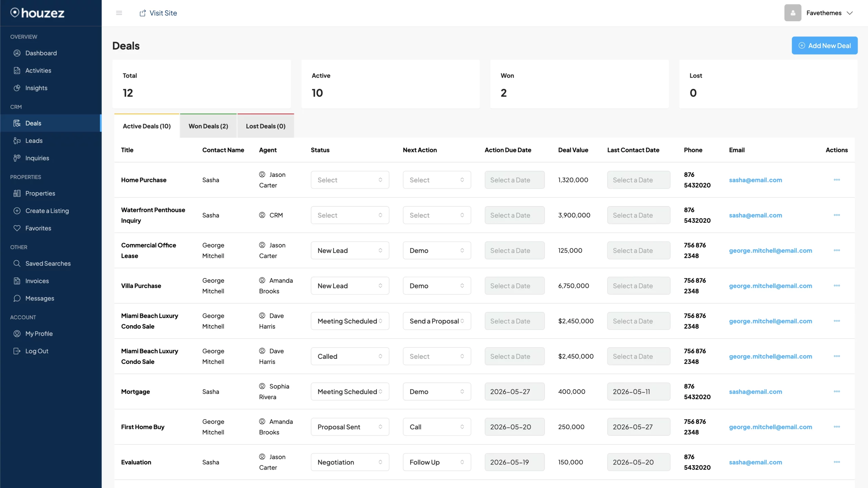Open actions menu for Mortgage deal
Viewport: 868px width, 488px height.
pyautogui.click(x=836, y=391)
